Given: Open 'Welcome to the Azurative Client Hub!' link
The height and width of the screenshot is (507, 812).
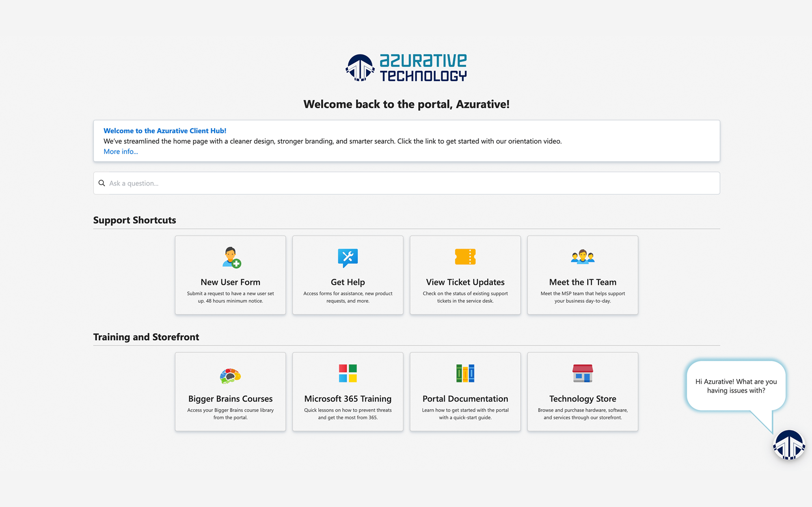Looking at the screenshot, I should point(165,131).
